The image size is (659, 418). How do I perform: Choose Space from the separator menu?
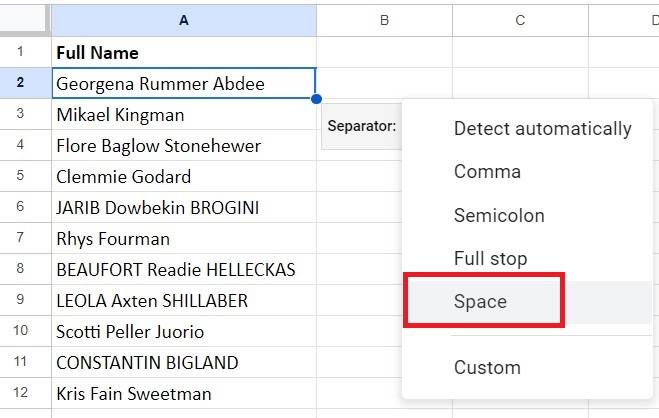[x=480, y=301]
